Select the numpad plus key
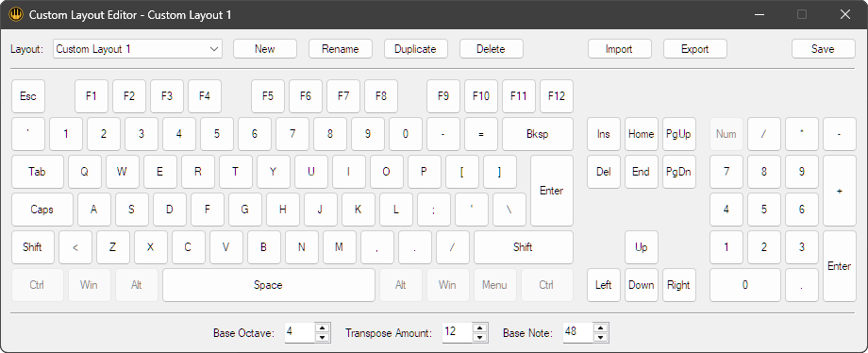Image resolution: width=868 pixels, height=353 pixels. (x=839, y=191)
